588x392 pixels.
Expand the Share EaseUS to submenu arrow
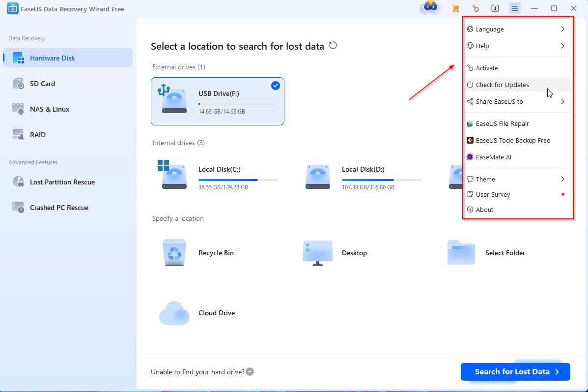(562, 101)
